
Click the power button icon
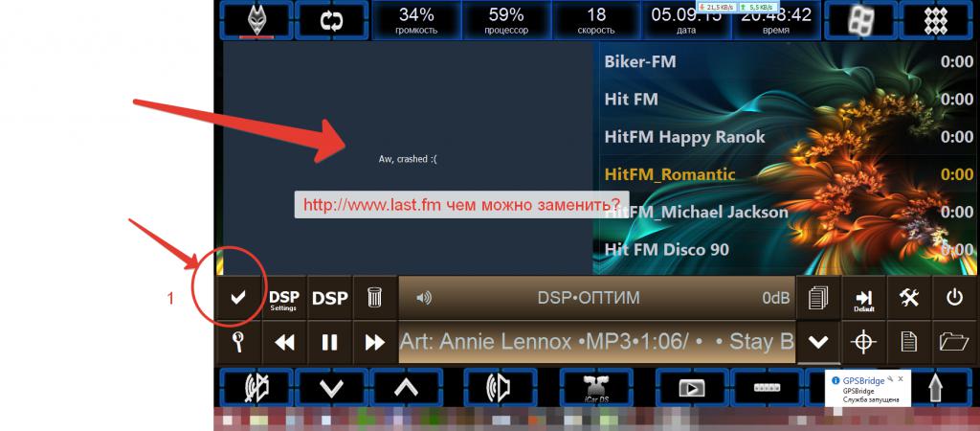pyautogui.click(x=955, y=298)
